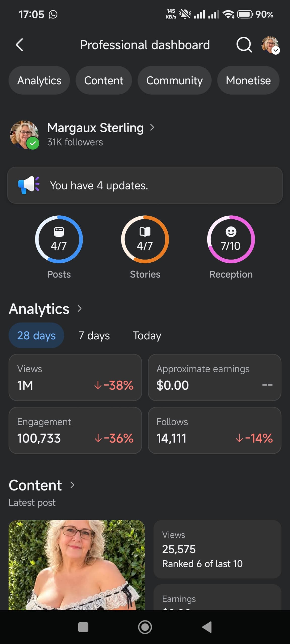Tap the back arrow icon

point(19,45)
